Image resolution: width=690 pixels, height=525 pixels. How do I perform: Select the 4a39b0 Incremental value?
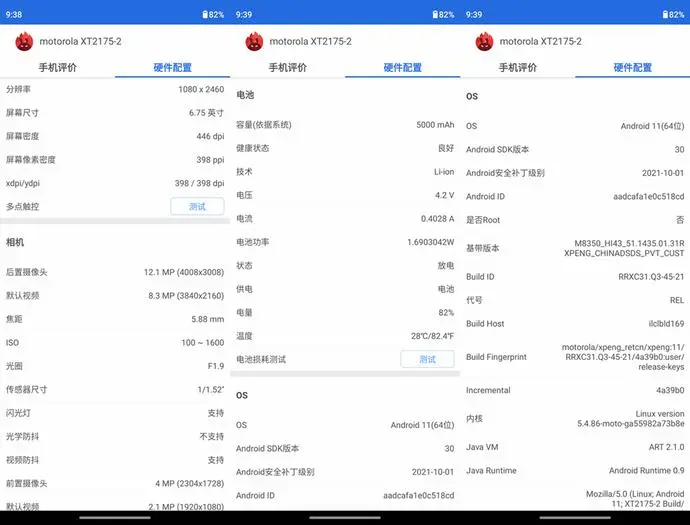(670, 390)
